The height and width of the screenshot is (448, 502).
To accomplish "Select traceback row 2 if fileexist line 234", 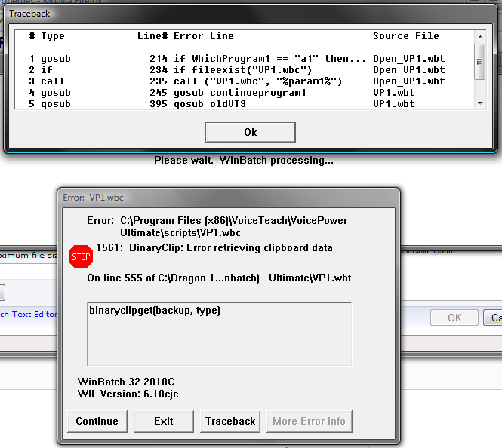I will (x=237, y=69).
